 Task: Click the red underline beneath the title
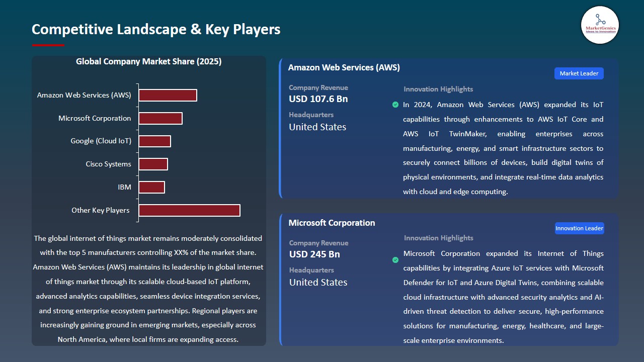[48, 44]
